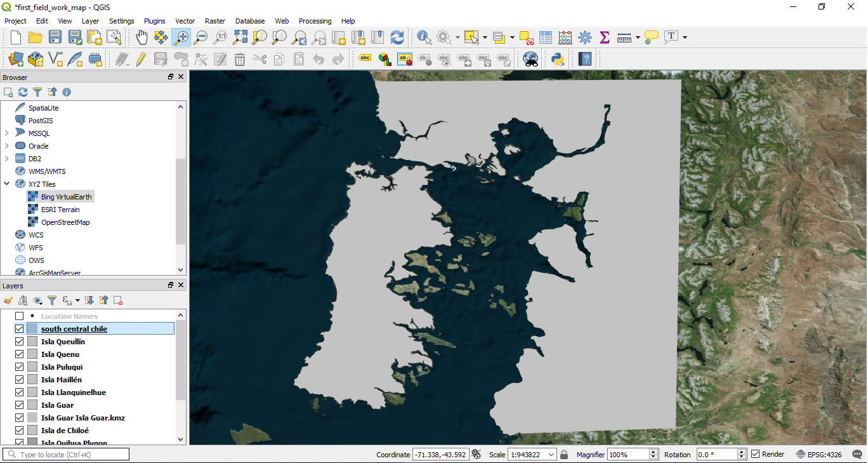Image resolution: width=868 pixels, height=463 pixels.
Task: Remove the selected layer from Layers panel
Action: [x=117, y=300]
